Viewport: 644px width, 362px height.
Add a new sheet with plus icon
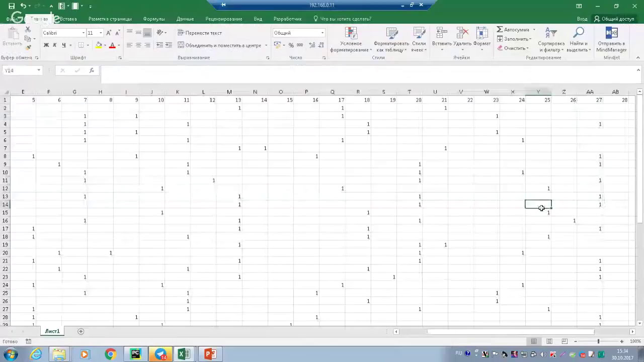[80, 331]
